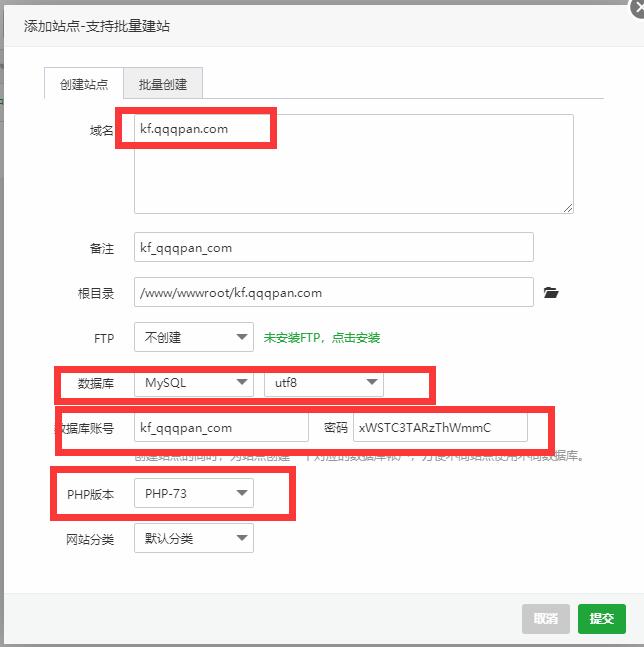Switch to the 批量创建 tab
Image resolution: width=644 pixels, height=647 pixels.
[x=163, y=84]
